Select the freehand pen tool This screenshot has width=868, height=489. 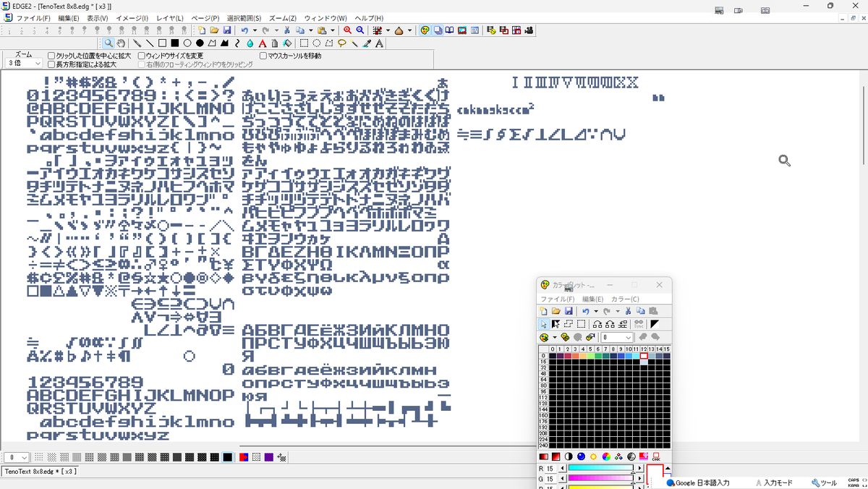pyautogui.click(x=137, y=43)
